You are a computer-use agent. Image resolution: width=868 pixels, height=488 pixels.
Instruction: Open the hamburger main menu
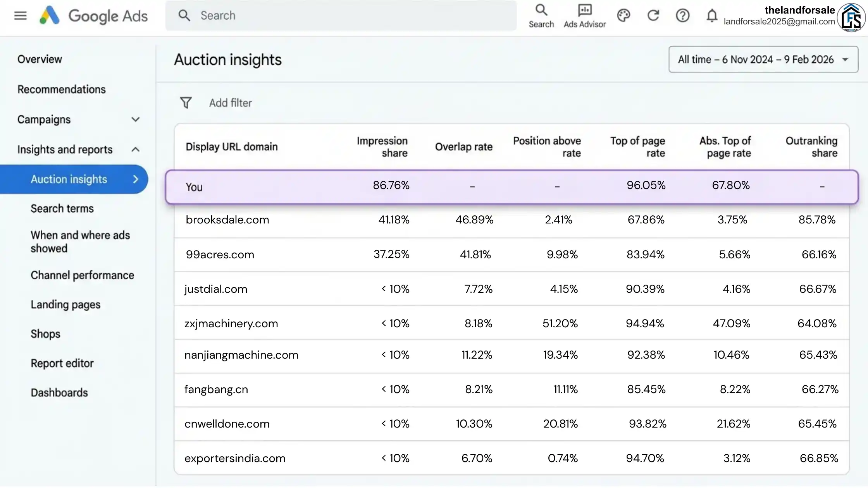[20, 15]
